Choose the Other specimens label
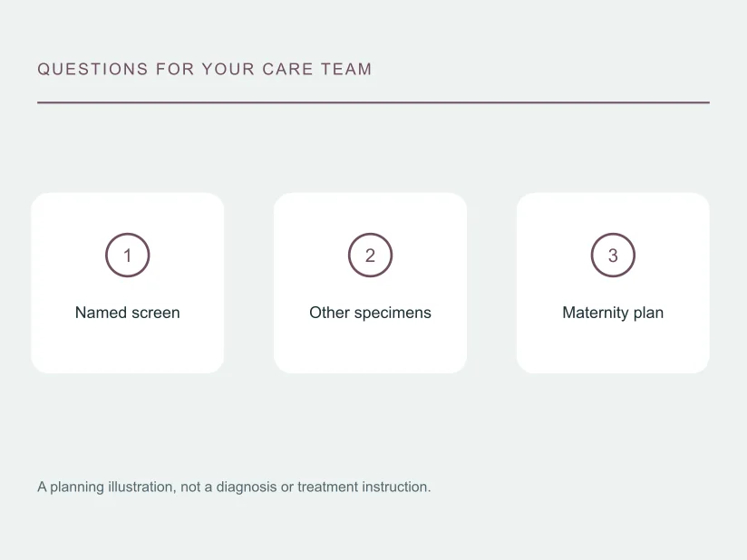Screen dimensions: 747x560 [x=370, y=313]
